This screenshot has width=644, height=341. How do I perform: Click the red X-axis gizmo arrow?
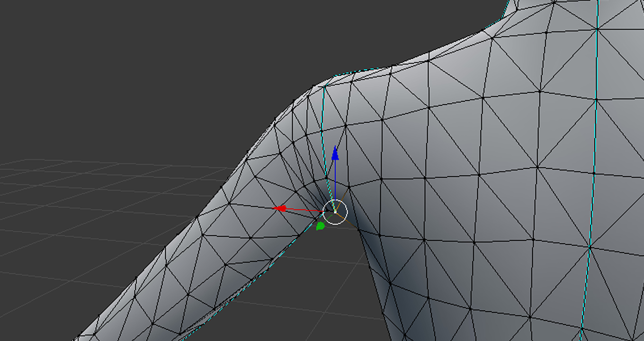point(280,208)
